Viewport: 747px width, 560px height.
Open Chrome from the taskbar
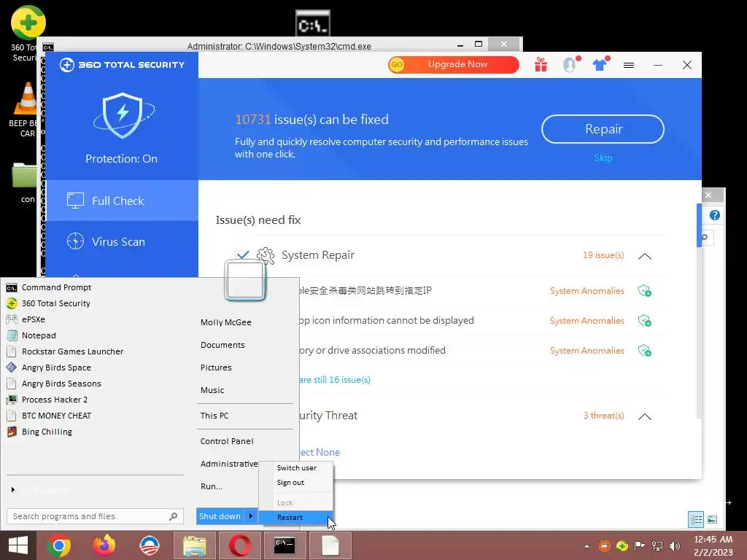click(x=59, y=545)
